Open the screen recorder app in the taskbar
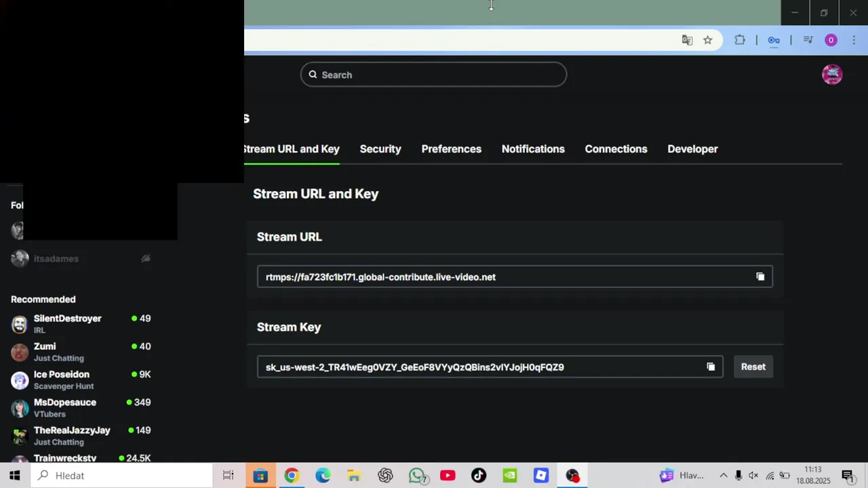Viewport: 868px width, 488px height. (x=573, y=476)
